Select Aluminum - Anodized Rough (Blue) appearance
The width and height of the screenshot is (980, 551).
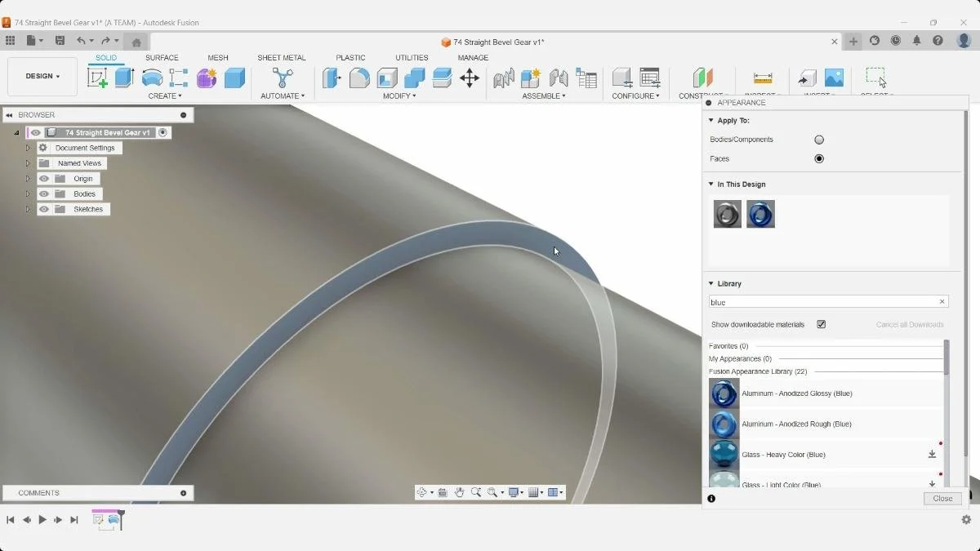(826, 424)
